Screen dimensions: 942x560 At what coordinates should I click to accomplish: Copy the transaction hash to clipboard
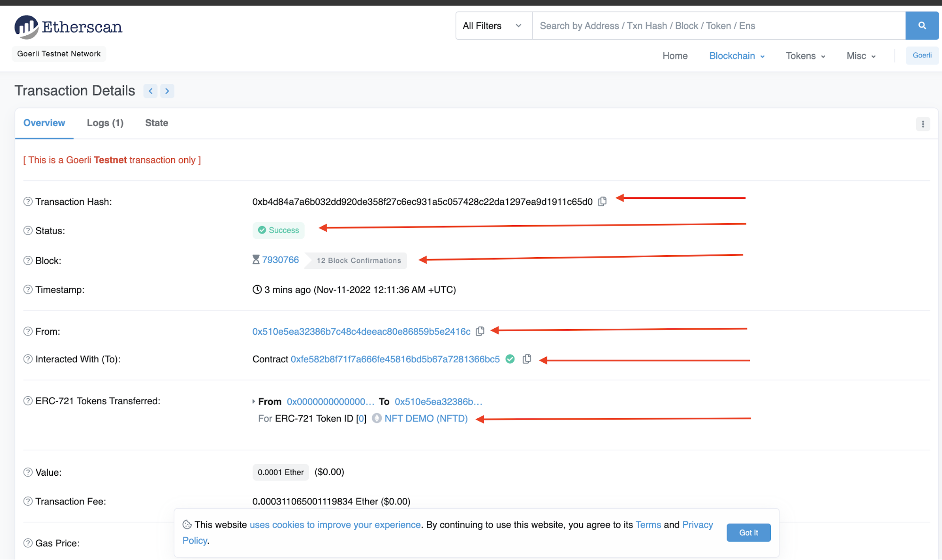click(602, 202)
